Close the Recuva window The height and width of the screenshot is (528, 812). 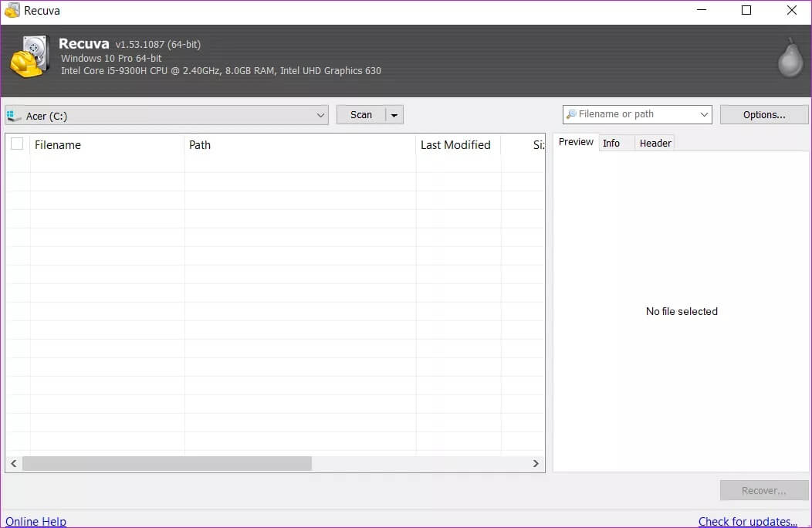[792, 10]
